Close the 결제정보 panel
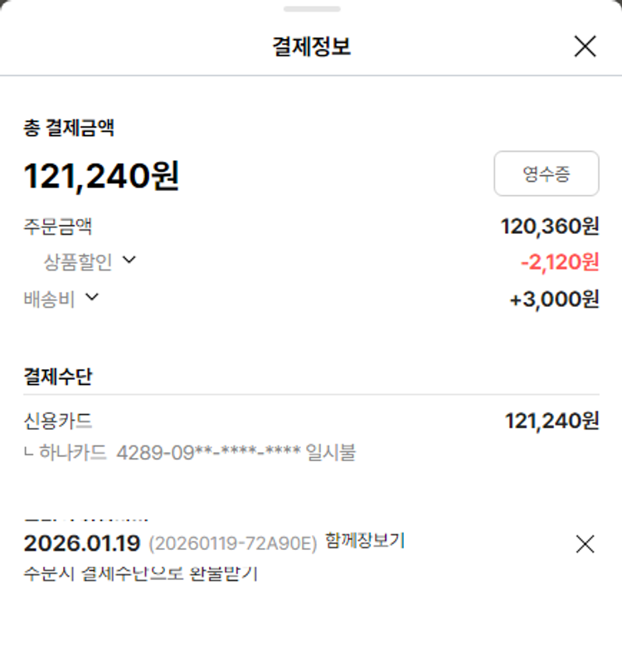 pyautogui.click(x=585, y=46)
